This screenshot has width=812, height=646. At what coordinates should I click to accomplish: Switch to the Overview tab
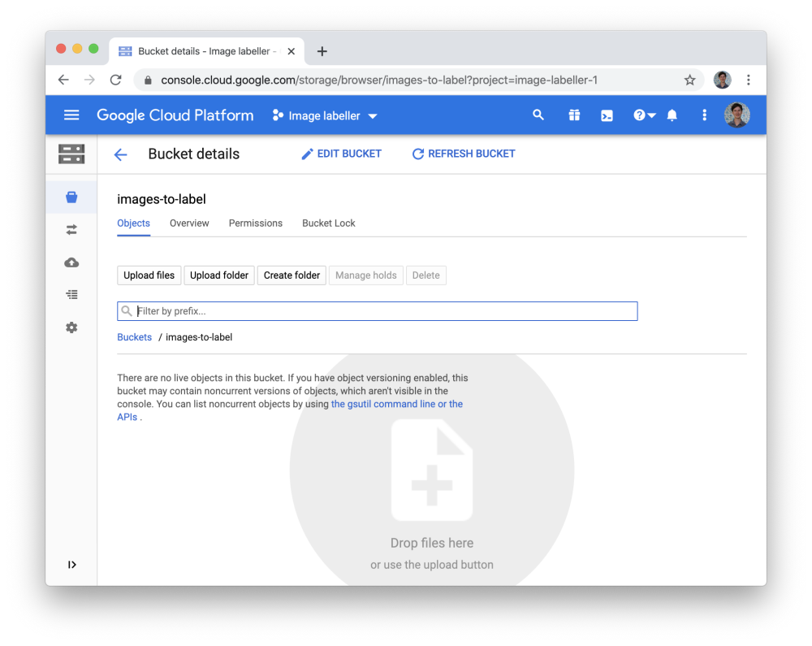[x=189, y=223]
